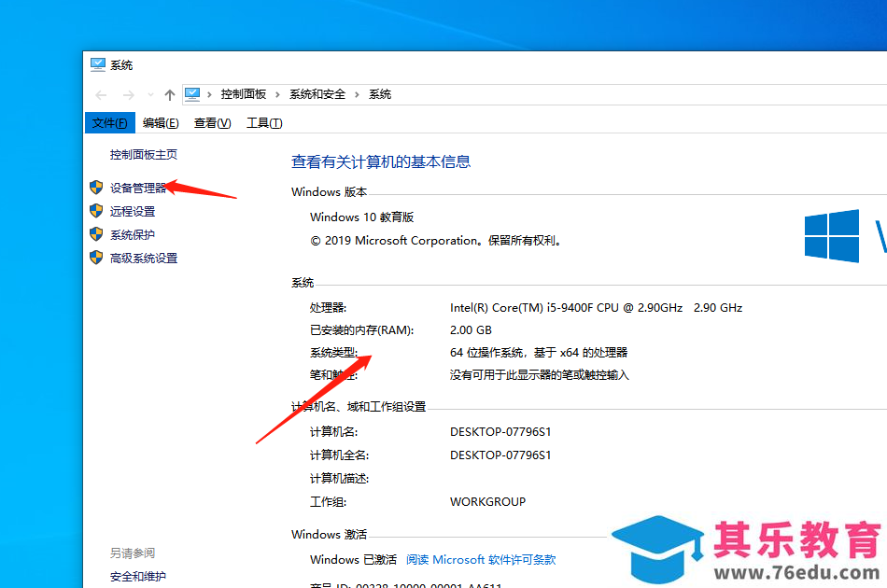Open 高级系统设置 link
This screenshot has width=887, height=588.
coord(144,259)
